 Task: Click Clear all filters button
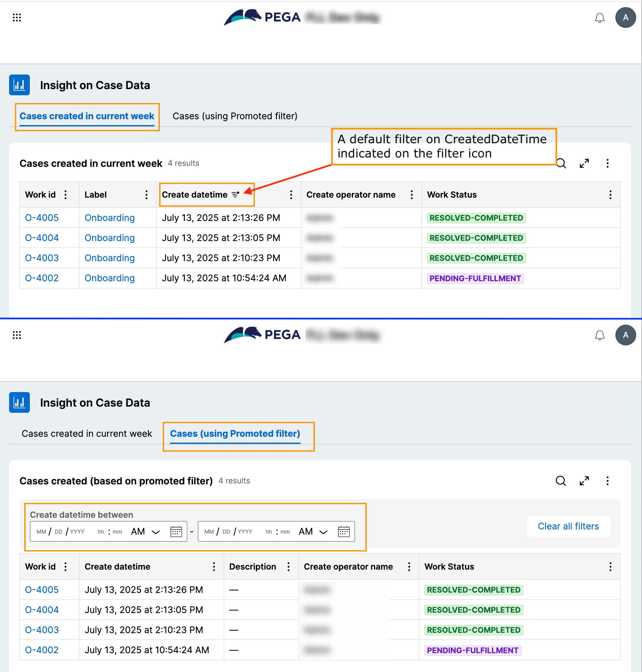point(568,526)
